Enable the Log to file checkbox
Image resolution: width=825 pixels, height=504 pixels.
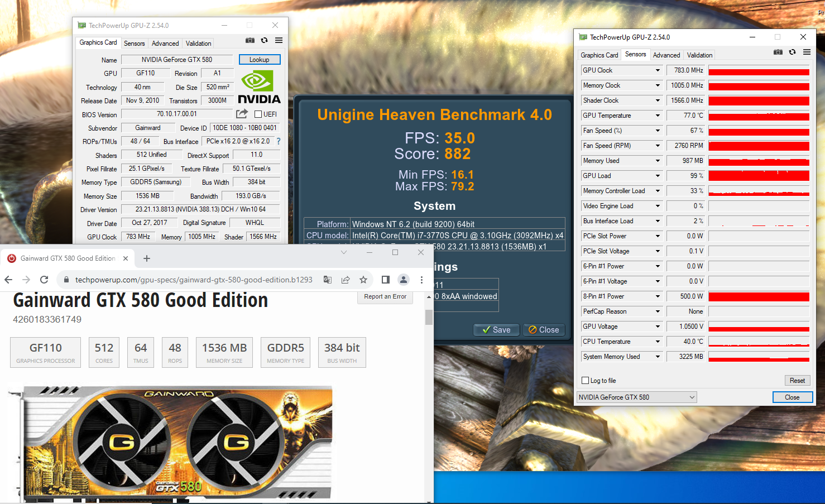coord(586,381)
